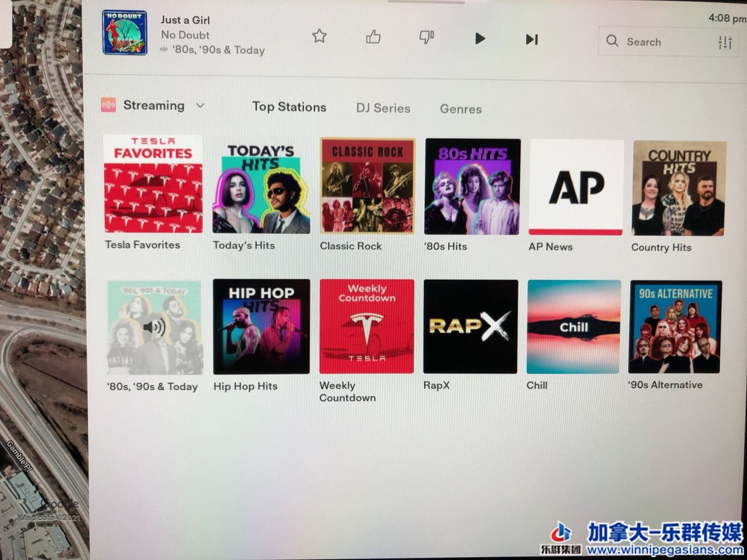Image resolution: width=747 pixels, height=560 pixels.
Task: Click the No Doubt artist name
Action: point(185,35)
